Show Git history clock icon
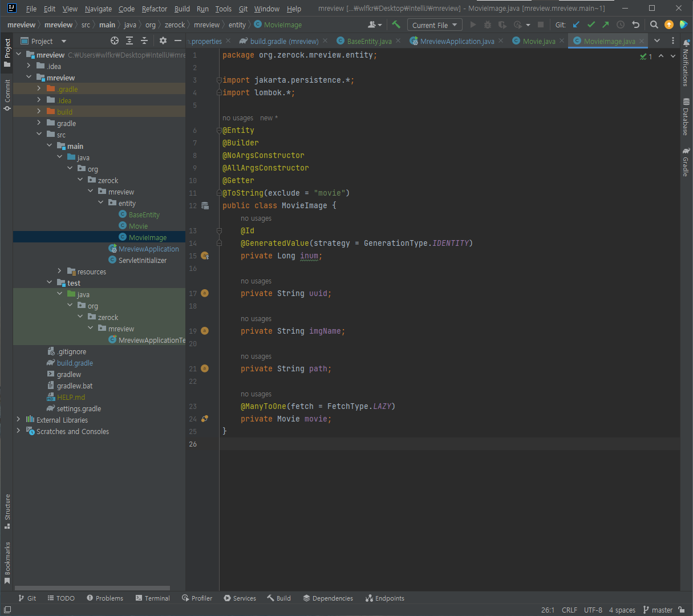 pyautogui.click(x=621, y=25)
